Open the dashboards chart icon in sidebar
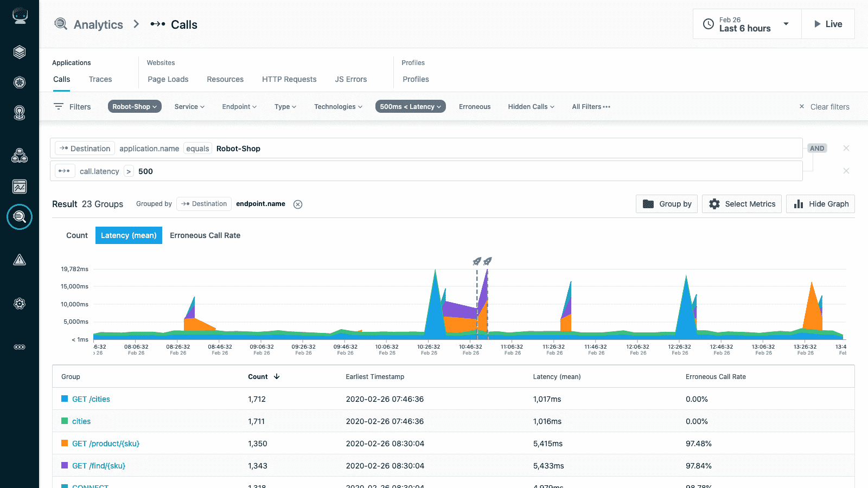 pyautogui.click(x=20, y=187)
